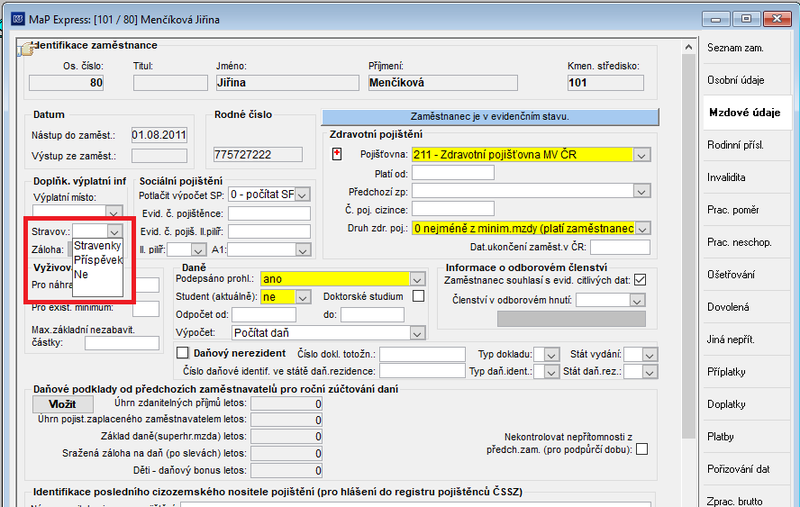Click the MaP Express app icon in title bar
The height and width of the screenshot is (507, 800).
coord(17,19)
